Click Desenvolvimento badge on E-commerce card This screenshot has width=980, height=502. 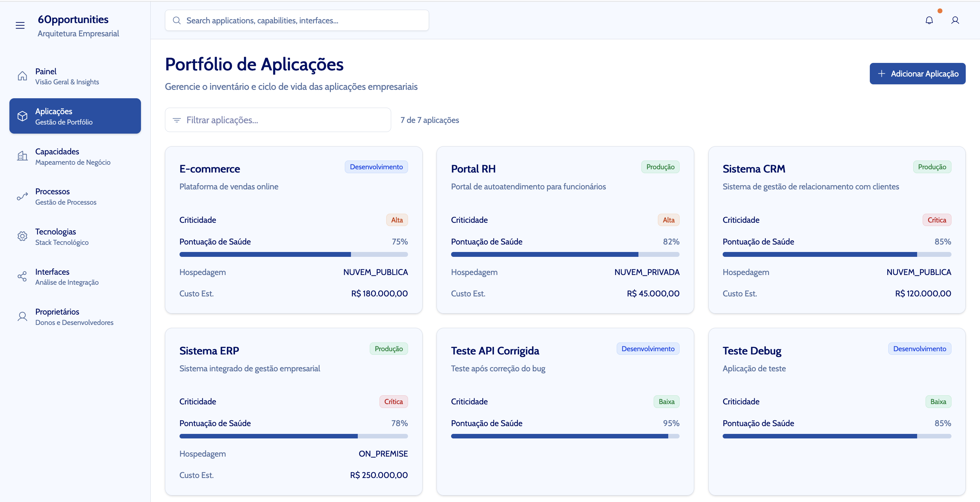(376, 167)
